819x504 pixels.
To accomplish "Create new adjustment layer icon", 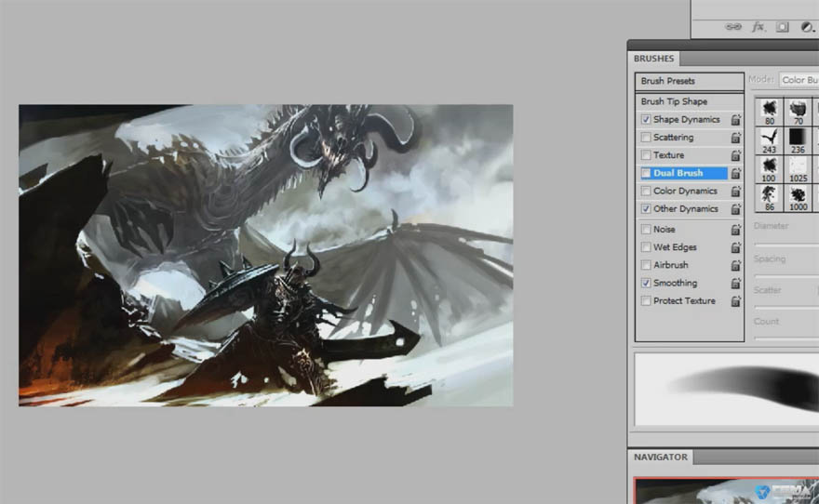I will [807, 27].
